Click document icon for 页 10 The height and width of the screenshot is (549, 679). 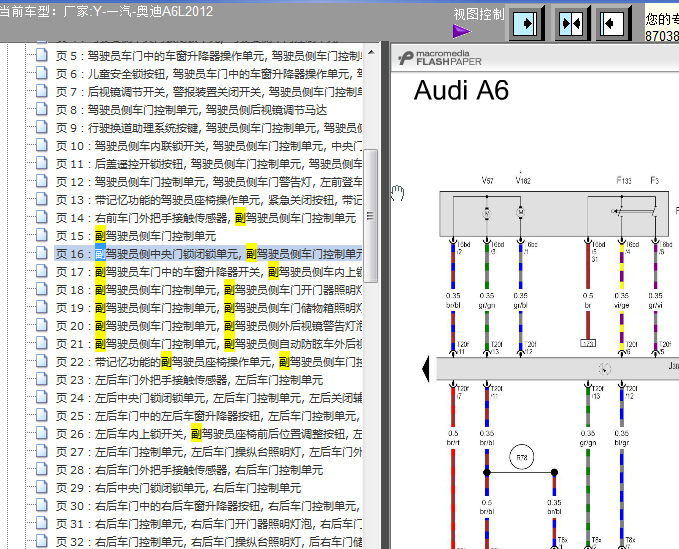click(x=42, y=145)
